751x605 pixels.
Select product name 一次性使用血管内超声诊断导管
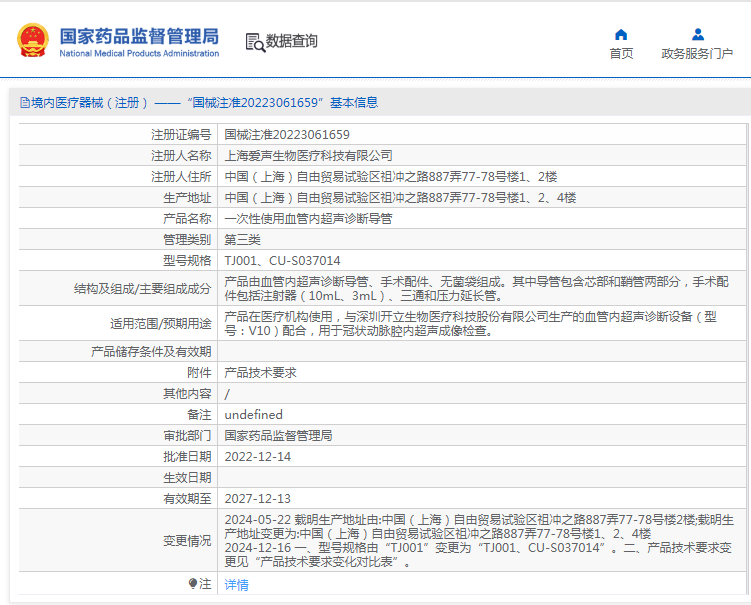coord(308,219)
